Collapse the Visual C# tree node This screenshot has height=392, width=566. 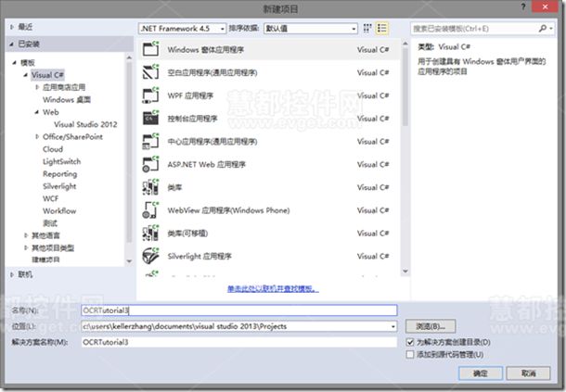[x=26, y=75]
